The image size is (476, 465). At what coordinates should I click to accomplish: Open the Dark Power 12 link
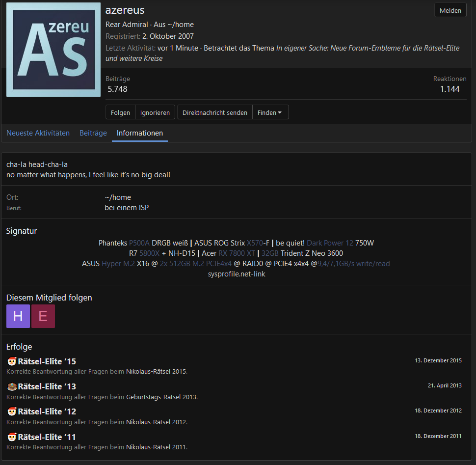(330, 243)
